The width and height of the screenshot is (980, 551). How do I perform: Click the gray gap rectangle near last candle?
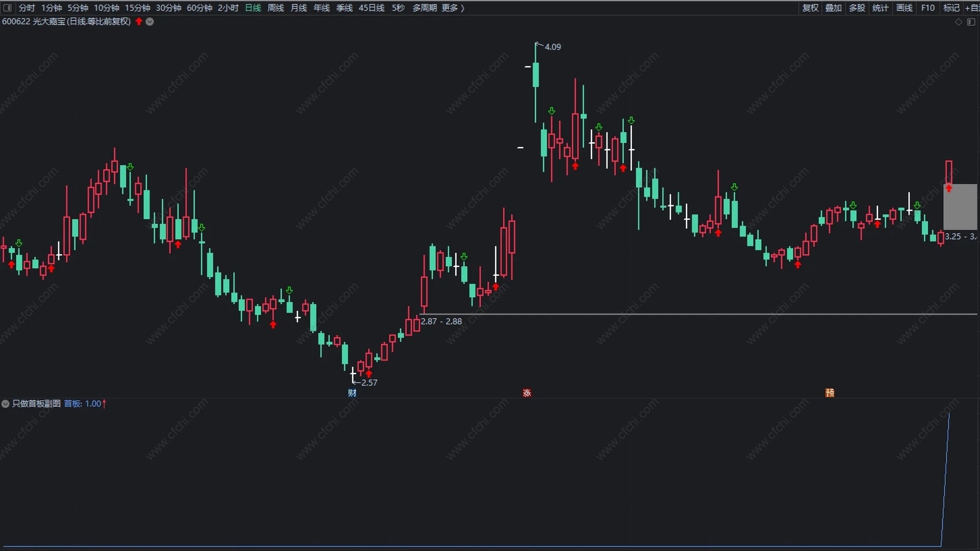pos(961,207)
